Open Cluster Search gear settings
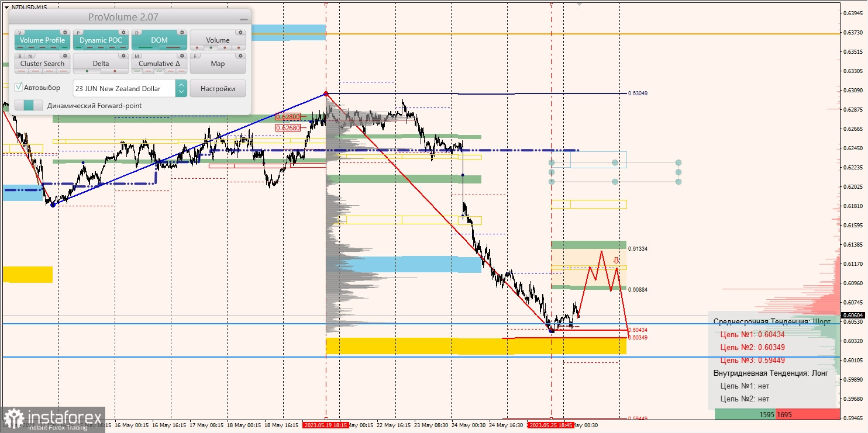The height and width of the screenshot is (433, 868). pyautogui.click(x=65, y=56)
